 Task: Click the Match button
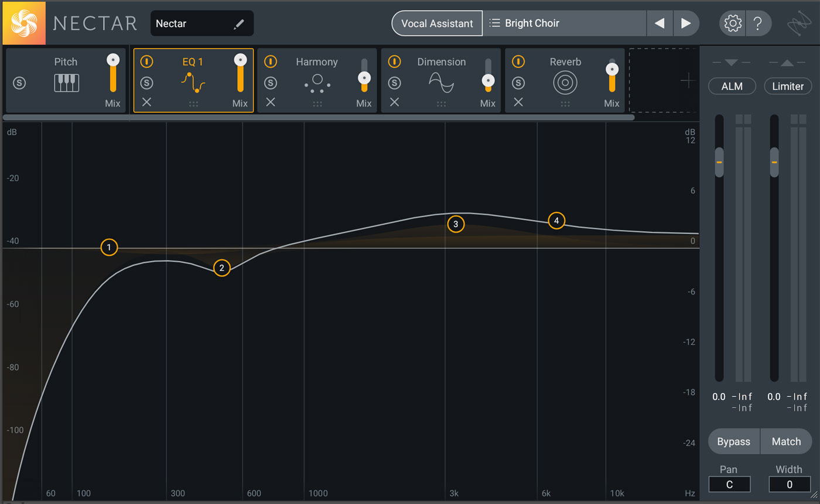pos(786,441)
